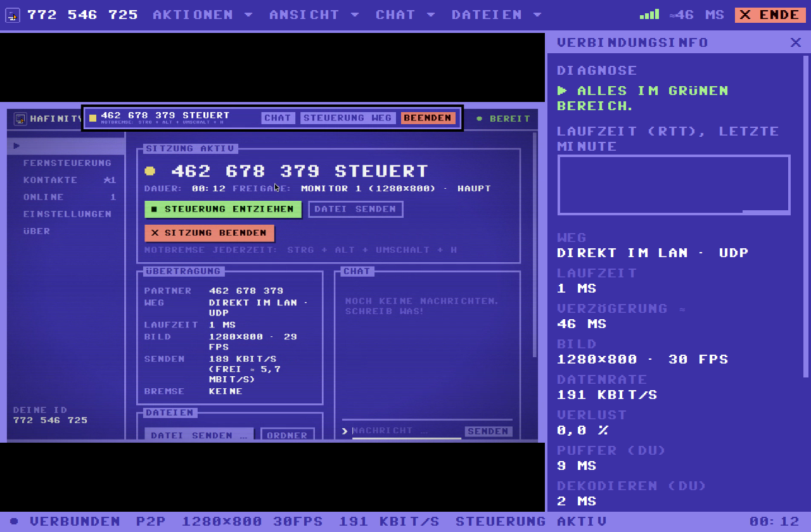Click the green signal strength bars
This screenshot has width=811, height=532.
tap(649, 15)
